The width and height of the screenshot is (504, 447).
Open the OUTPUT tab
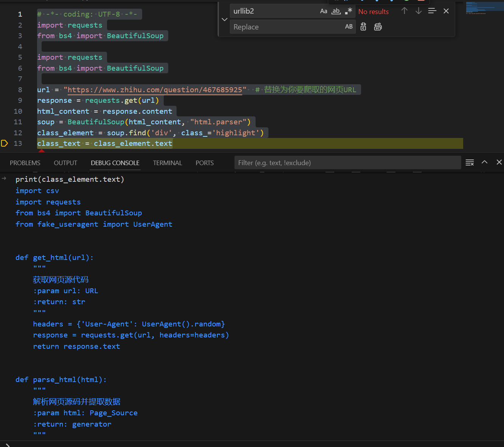point(65,163)
